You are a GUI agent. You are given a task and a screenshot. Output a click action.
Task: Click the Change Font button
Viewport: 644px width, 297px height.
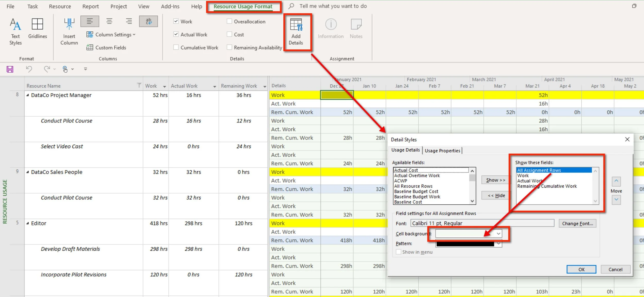point(577,223)
